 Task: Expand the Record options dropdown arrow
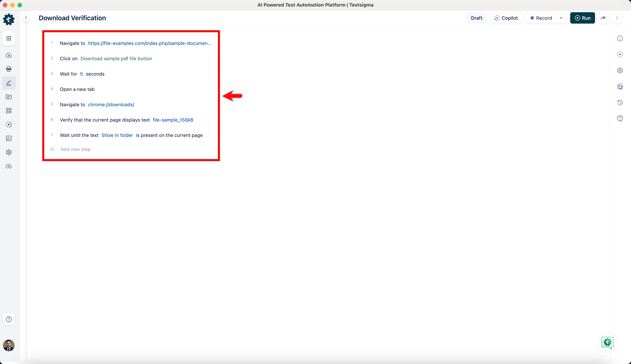coord(561,18)
